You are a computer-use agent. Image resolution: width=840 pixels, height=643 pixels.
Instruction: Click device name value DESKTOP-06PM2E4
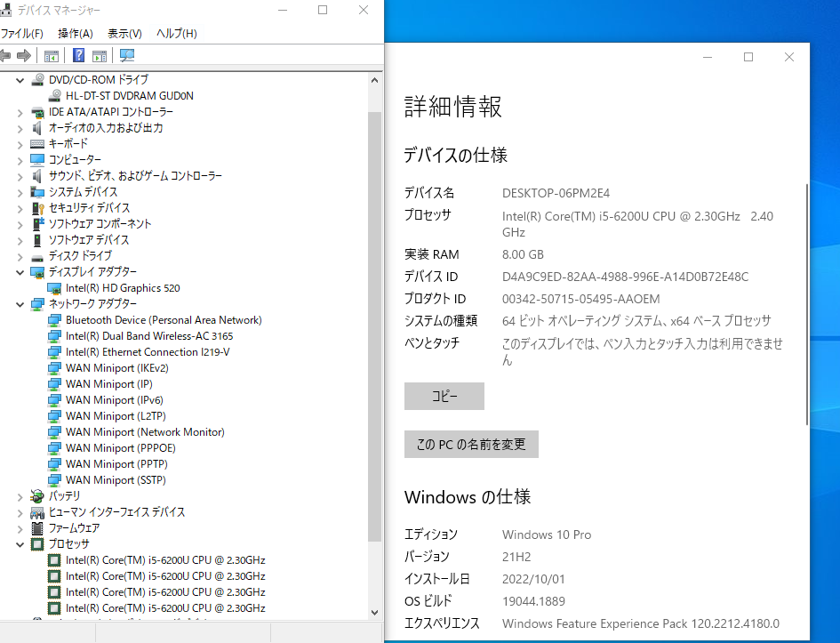pyautogui.click(x=556, y=193)
